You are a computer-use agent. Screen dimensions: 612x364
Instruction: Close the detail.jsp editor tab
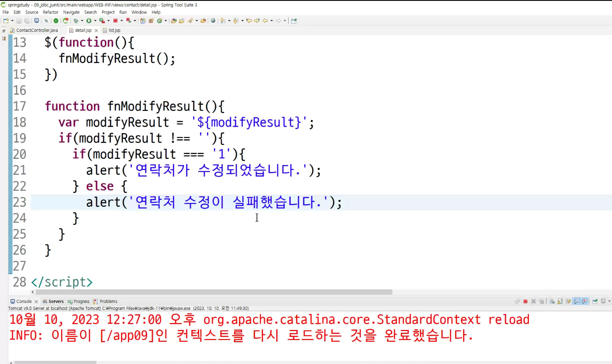pyautogui.click(x=96, y=31)
